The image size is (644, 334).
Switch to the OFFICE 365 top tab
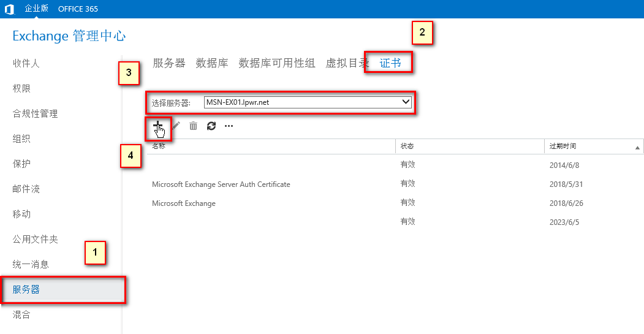coord(78,9)
